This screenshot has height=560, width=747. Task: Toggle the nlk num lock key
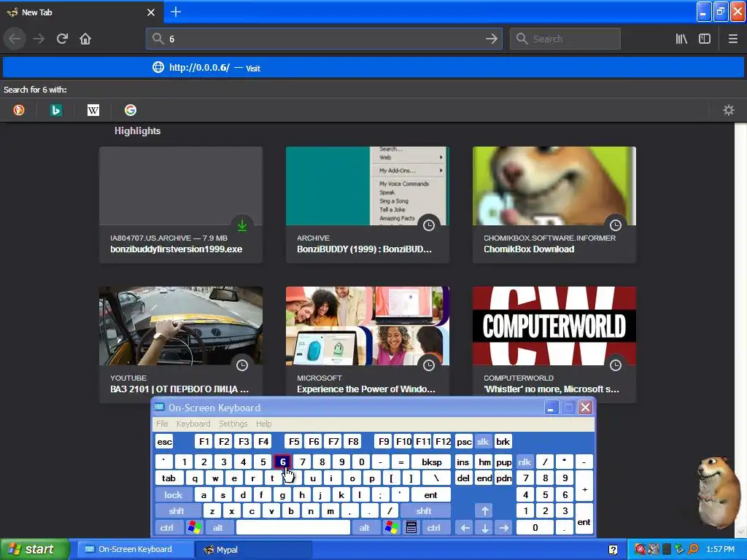(x=525, y=462)
